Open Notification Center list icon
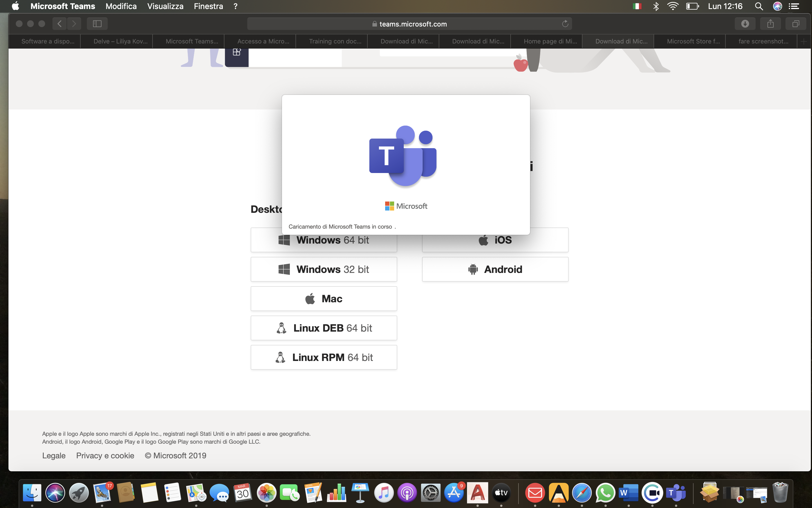 (794, 6)
